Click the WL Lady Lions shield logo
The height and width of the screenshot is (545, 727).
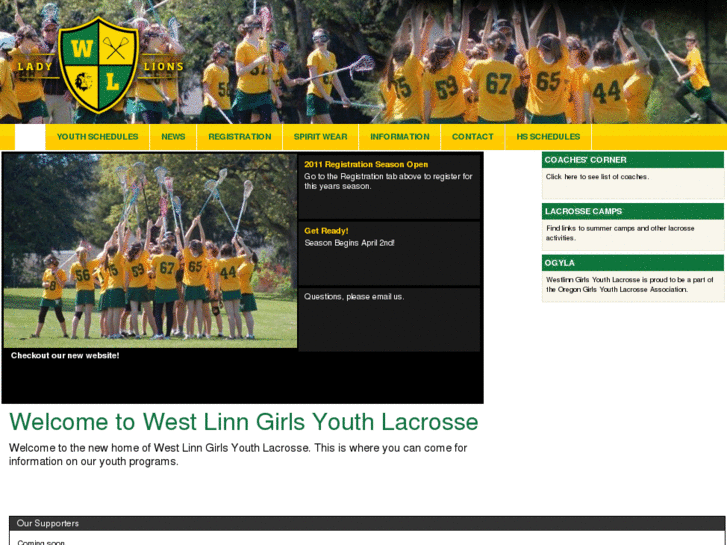click(x=99, y=65)
